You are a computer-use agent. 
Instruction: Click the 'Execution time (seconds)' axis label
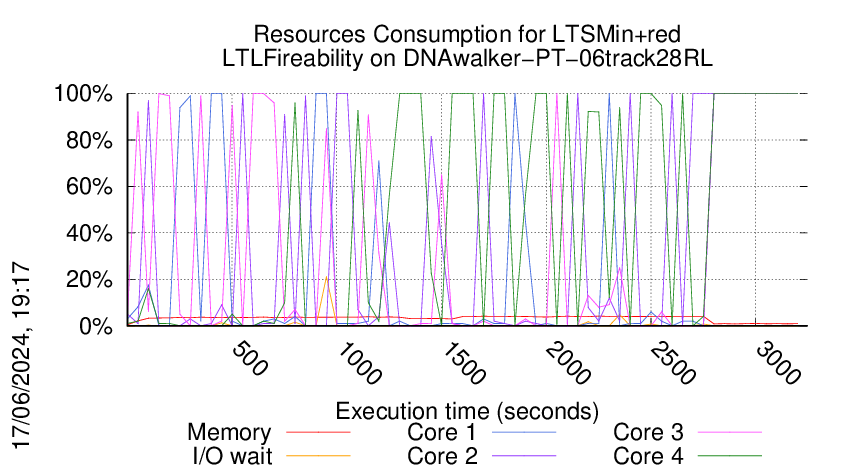click(x=467, y=411)
